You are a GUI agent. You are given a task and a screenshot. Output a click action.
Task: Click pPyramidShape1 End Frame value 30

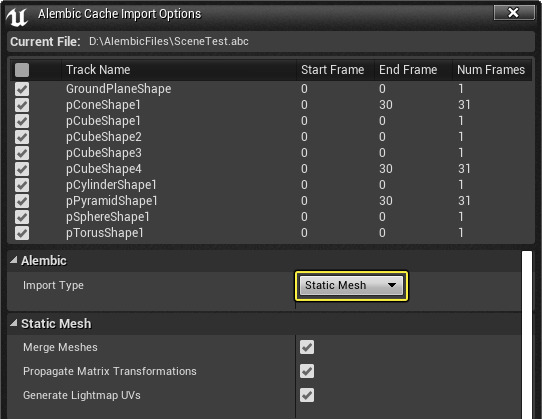386,201
